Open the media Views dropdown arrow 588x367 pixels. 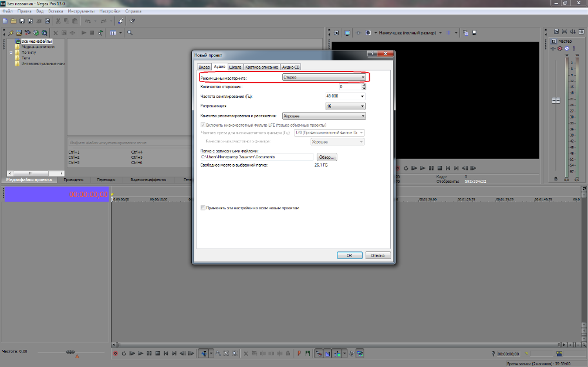point(120,33)
